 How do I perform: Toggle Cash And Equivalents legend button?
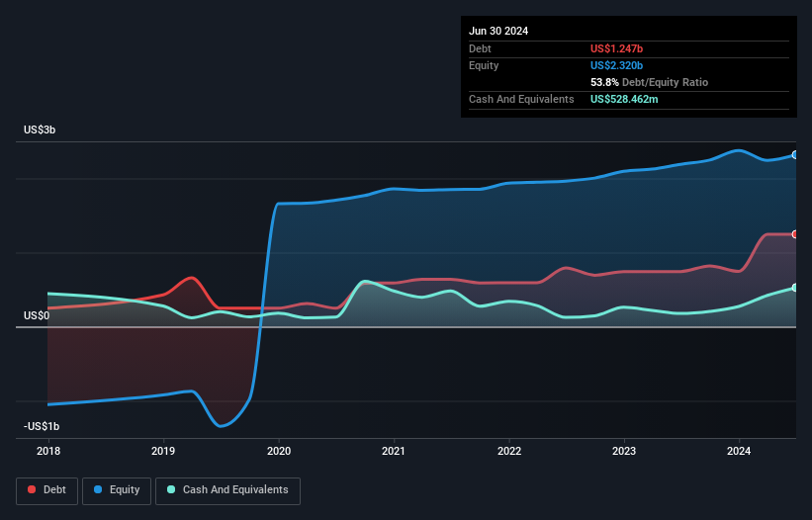227,490
